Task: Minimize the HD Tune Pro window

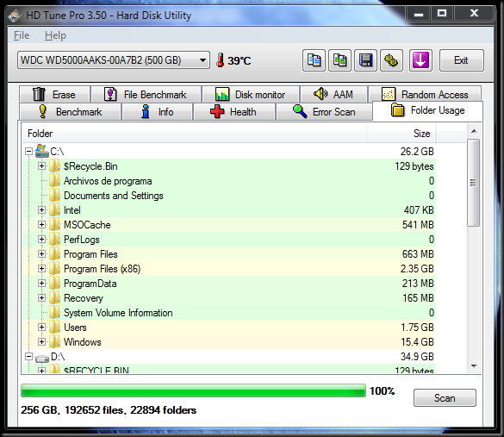Action: pos(418,14)
